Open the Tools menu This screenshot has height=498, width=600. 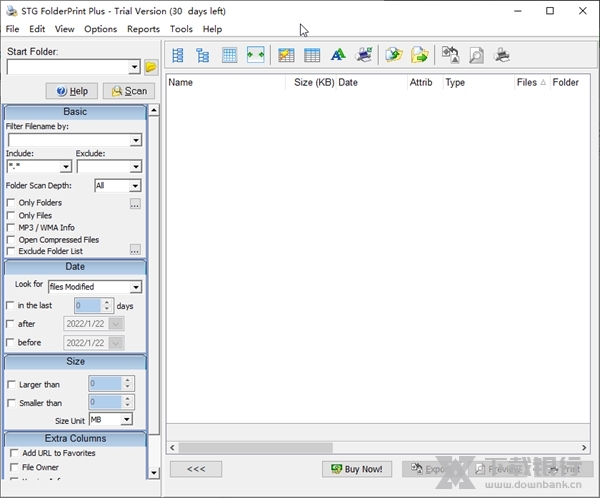181,29
